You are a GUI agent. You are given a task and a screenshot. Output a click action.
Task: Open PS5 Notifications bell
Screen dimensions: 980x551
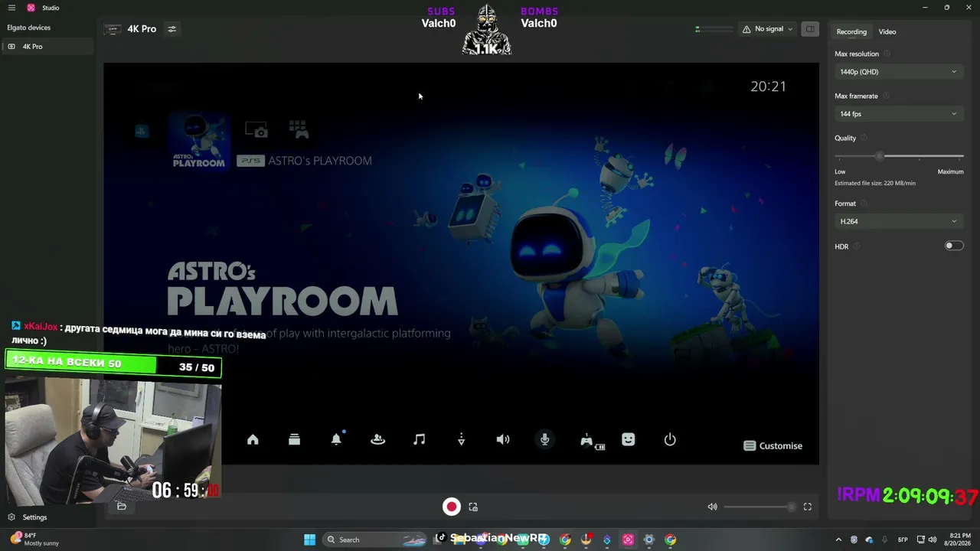(336, 439)
